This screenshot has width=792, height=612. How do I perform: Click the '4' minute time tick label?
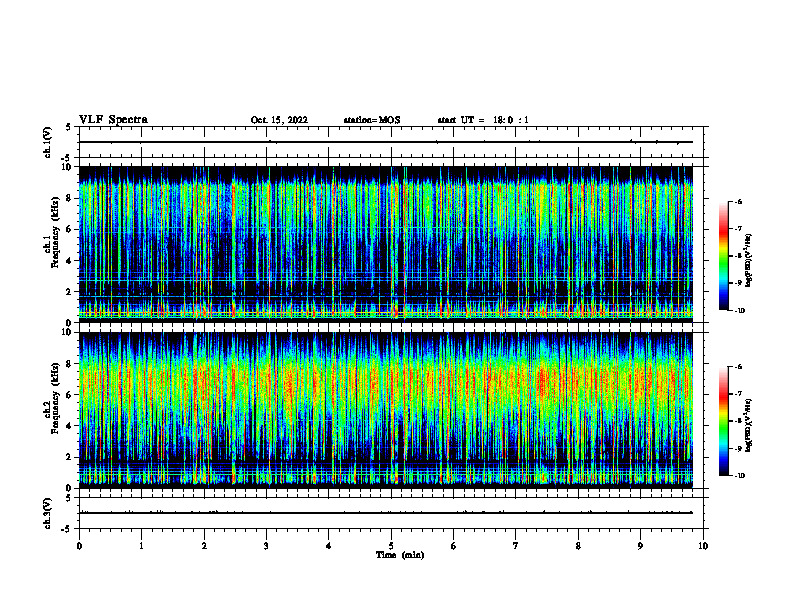(x=328, y=546)
